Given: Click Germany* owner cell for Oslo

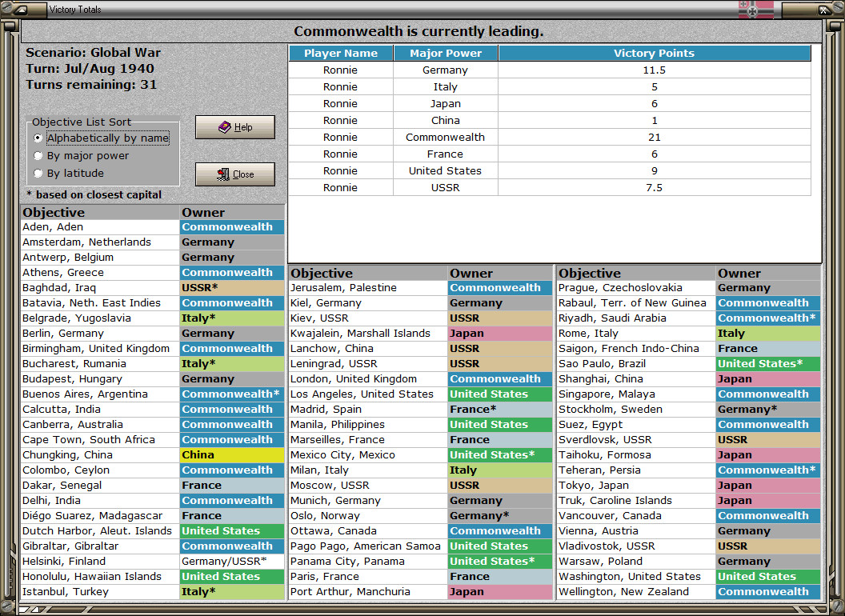Looking at the screenshot, I should pyautogui.click(x=500, y=516).
